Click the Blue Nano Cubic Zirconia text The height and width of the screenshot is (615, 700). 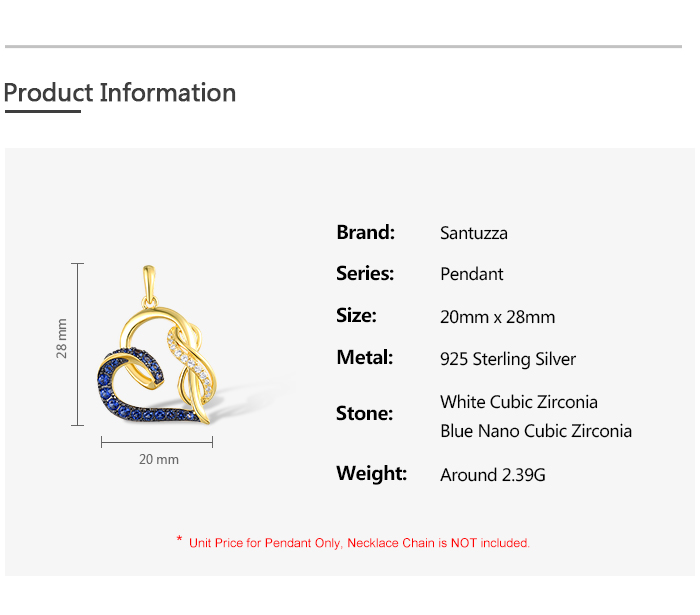tap(536, 431)
